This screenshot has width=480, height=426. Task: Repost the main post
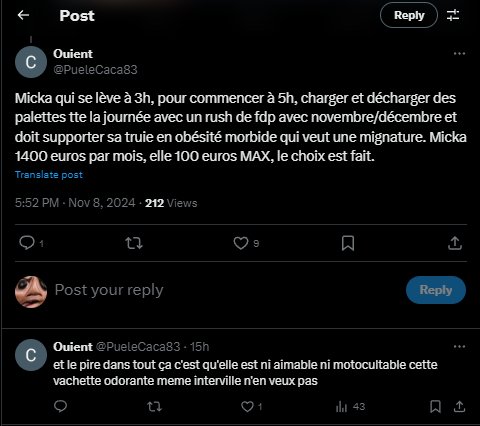134,243
